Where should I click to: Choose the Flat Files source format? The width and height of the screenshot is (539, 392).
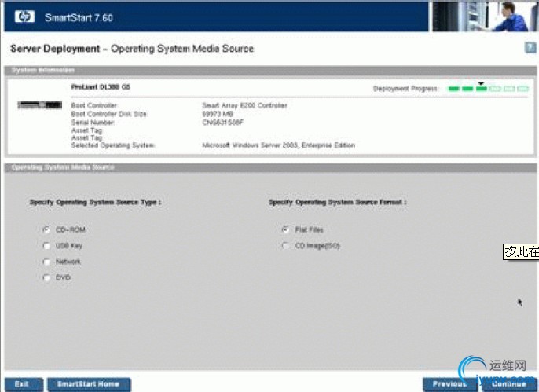(285, 229)
